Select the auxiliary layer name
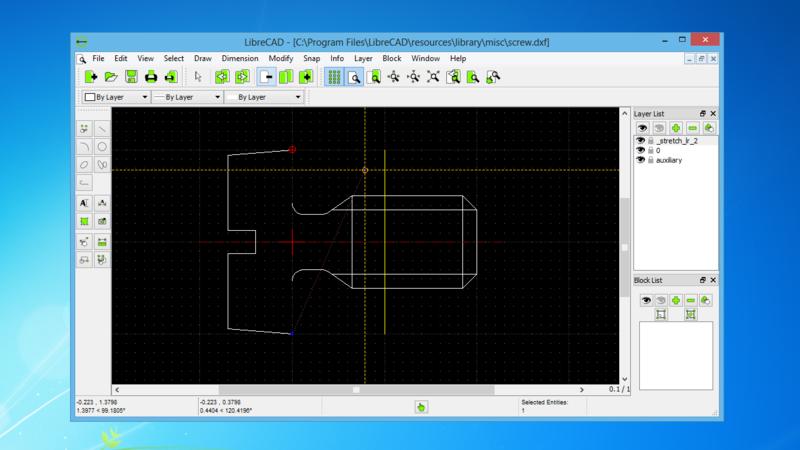Image resolution: width=800 pixels, height=450 pixels. point(669,160)
